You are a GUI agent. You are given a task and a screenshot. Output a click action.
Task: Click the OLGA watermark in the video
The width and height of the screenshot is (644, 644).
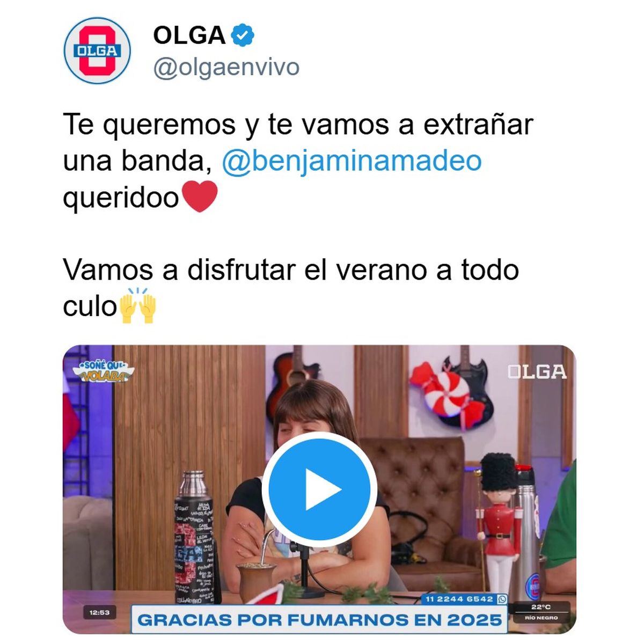coord(537,371)
